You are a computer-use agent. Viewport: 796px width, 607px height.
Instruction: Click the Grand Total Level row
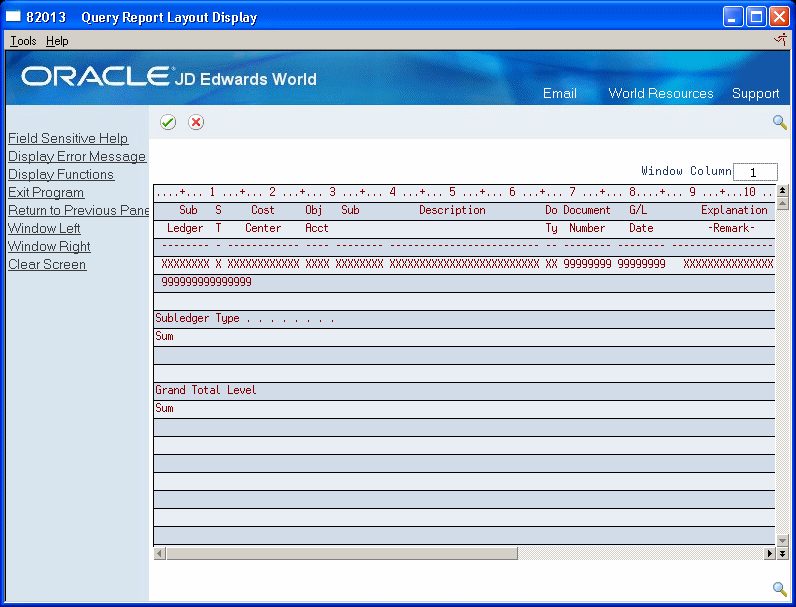[x=464, y=390]
